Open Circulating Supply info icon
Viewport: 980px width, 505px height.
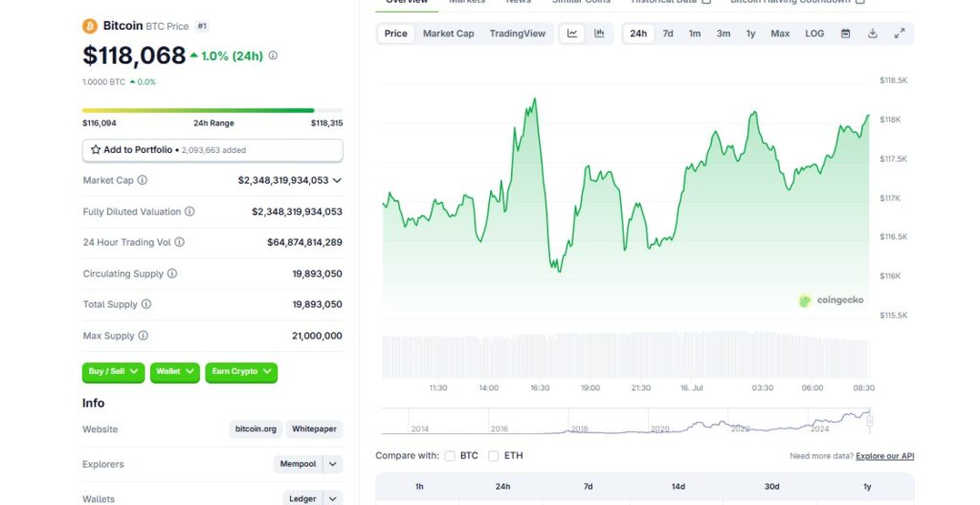pyautogui.click(x=172, y=274)
